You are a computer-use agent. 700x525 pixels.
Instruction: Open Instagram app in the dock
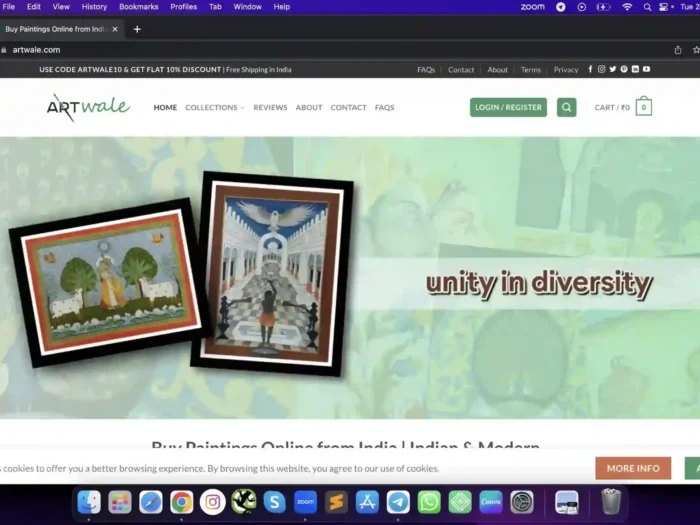coord(212,502)
